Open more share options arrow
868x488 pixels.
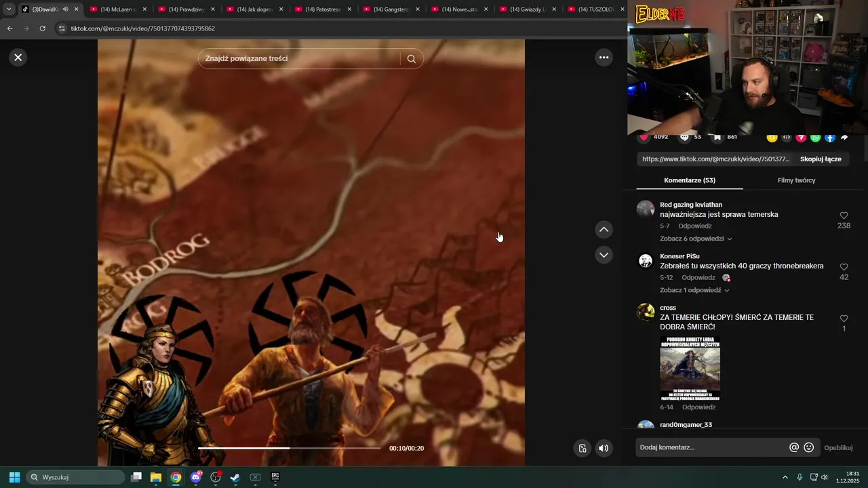844,138
